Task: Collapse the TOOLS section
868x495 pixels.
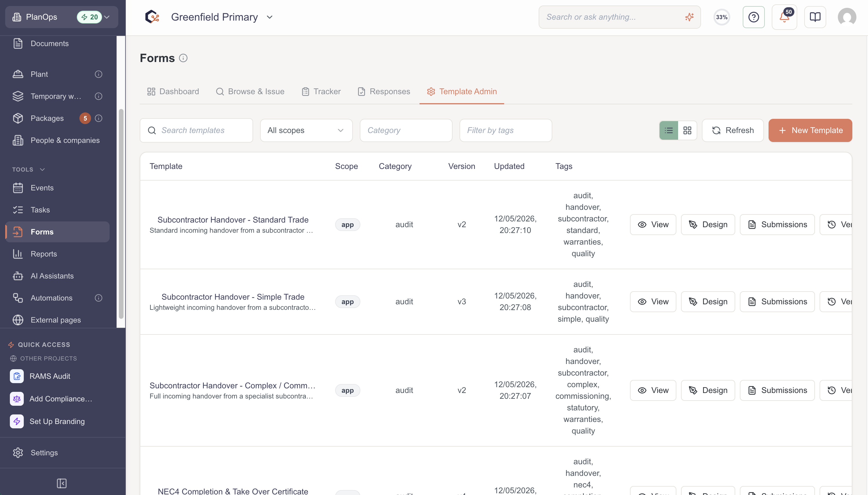Action: click(x=29, y=169)
